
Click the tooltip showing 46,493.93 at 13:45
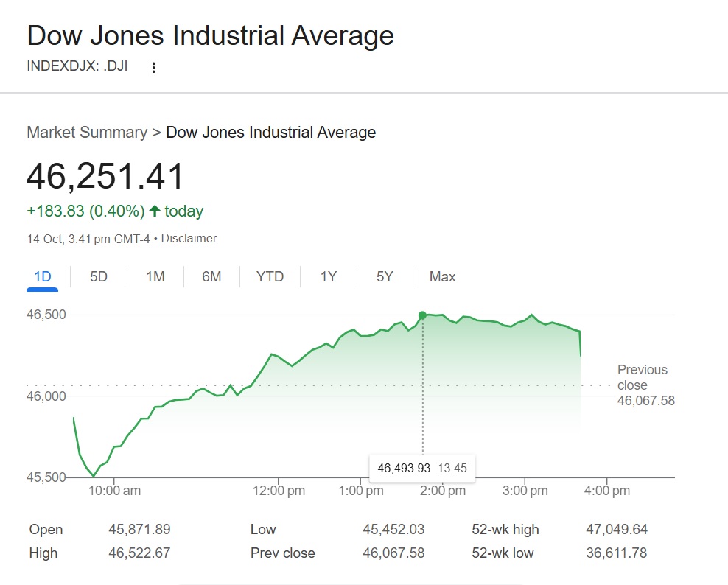(422, 467)
